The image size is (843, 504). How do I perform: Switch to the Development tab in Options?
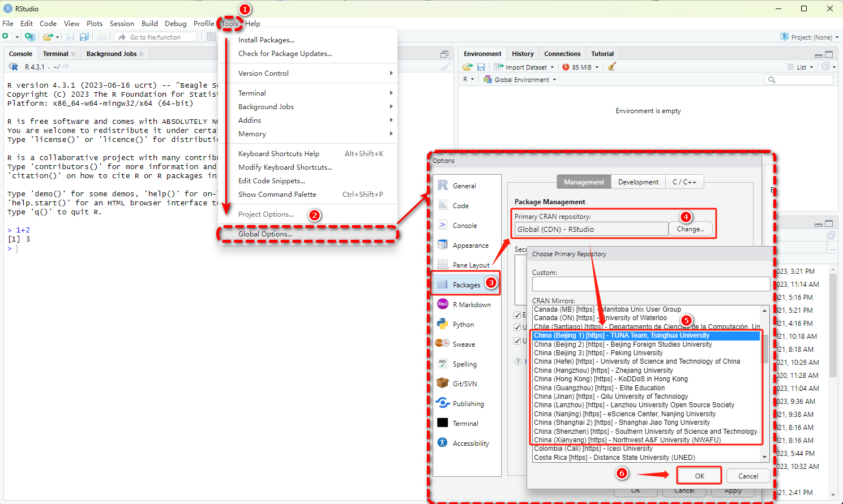(x=638, y=182)
